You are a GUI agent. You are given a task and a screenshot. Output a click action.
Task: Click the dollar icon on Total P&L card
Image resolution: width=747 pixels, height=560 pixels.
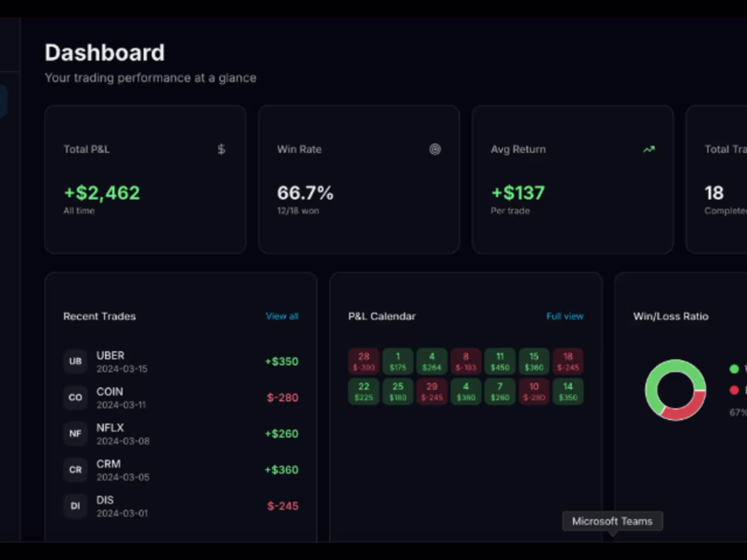coord(221,149)
